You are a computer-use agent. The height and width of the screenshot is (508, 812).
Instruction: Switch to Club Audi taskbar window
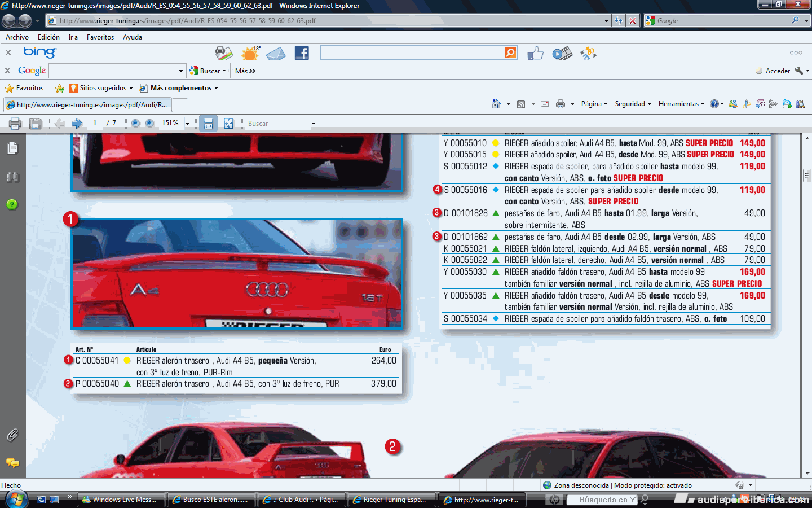pos(302,500)
